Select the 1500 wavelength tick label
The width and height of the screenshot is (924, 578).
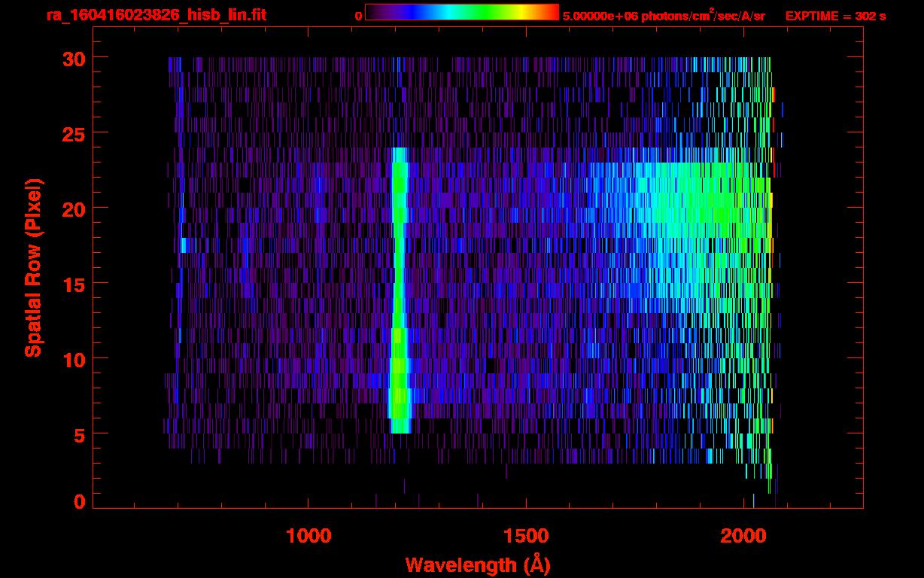526,536
